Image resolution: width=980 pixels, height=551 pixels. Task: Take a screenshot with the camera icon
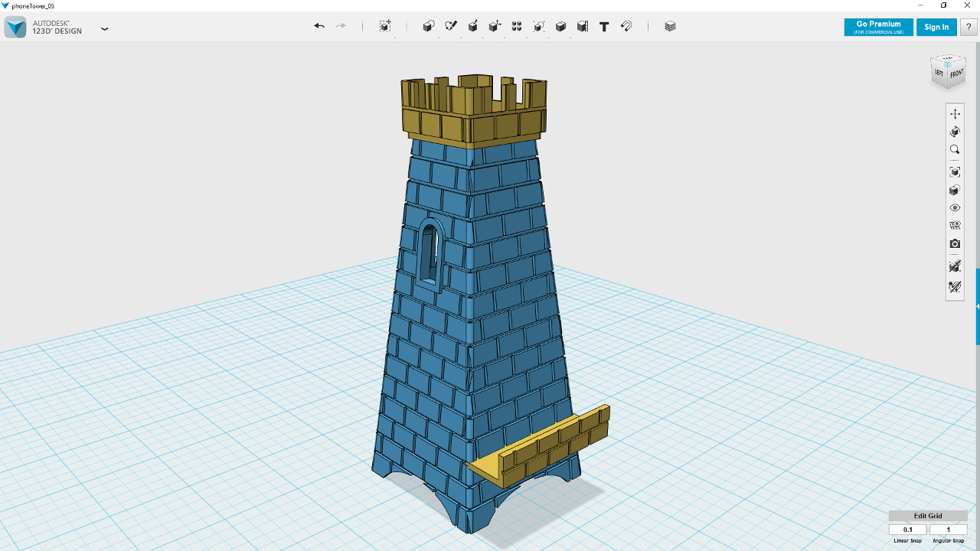[x=955, y=244]
